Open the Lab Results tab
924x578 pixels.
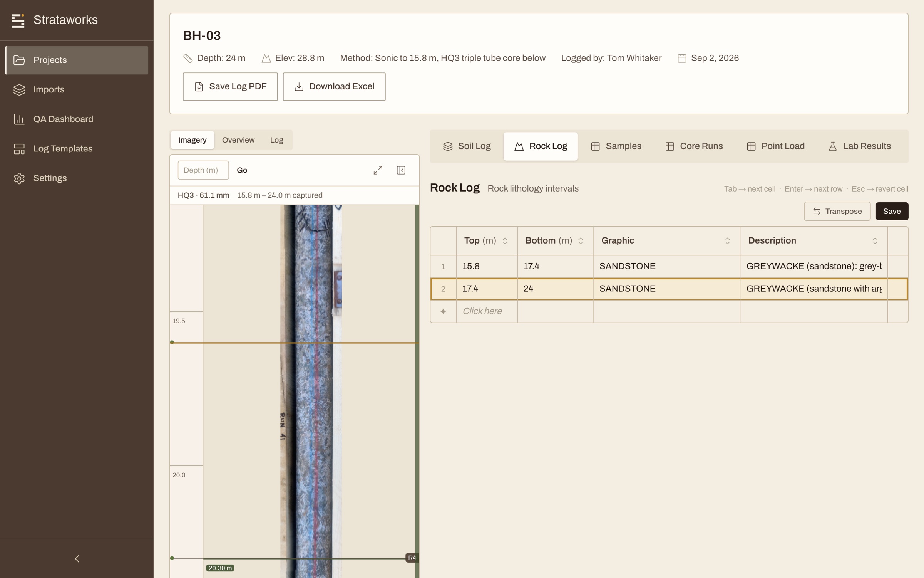click(859, 146)
